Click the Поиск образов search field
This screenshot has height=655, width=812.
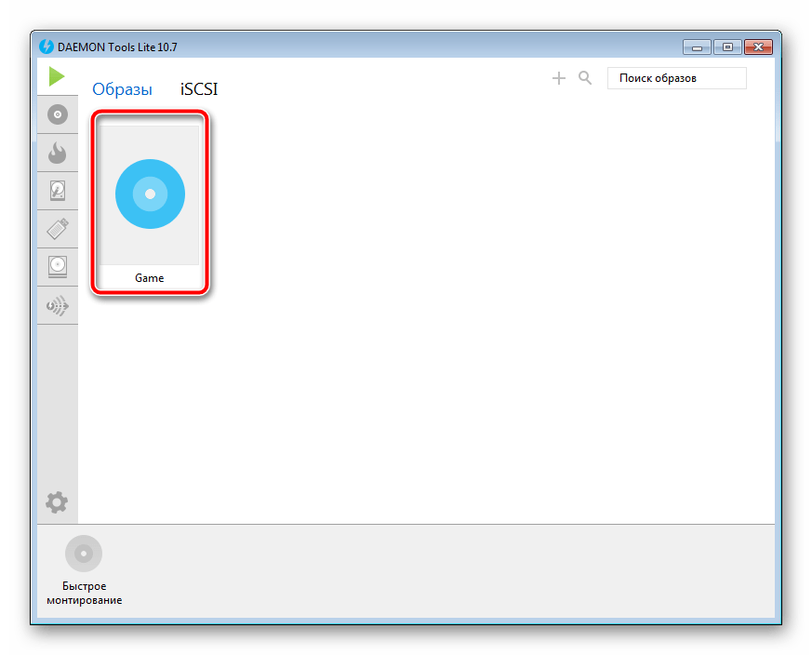tap(677, 78)
